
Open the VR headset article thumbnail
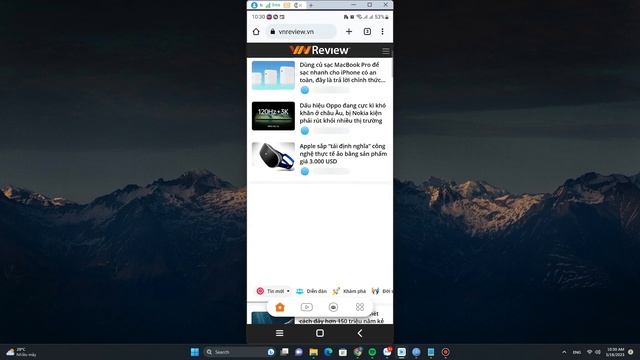273,156
